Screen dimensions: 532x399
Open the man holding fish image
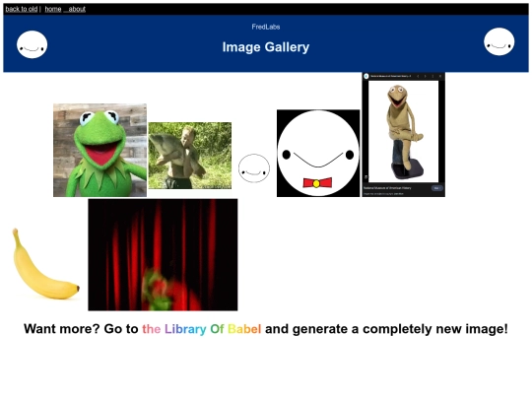tap(190, 156)
